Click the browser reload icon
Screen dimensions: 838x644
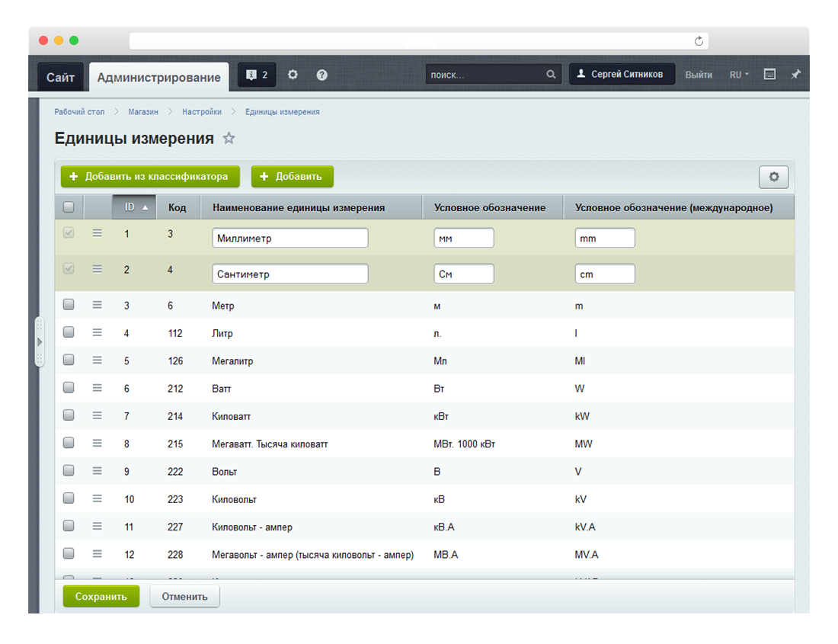[699, 40]
